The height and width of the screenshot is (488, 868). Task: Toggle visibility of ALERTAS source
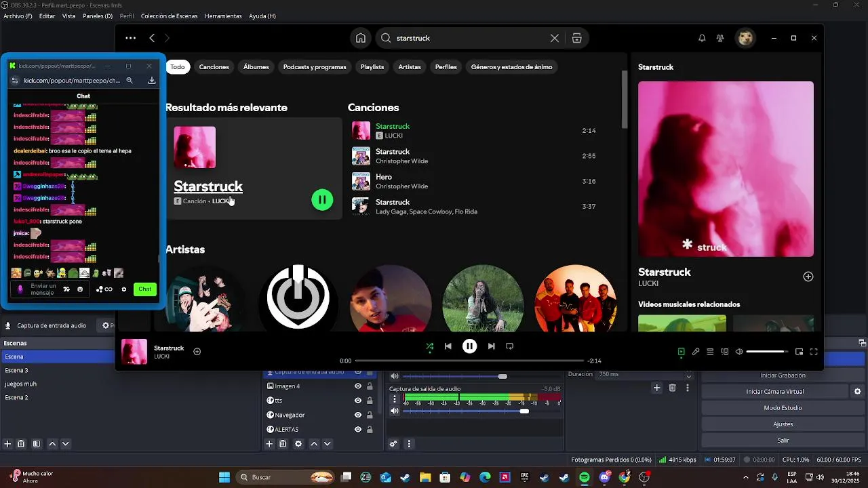coord(358,429)
